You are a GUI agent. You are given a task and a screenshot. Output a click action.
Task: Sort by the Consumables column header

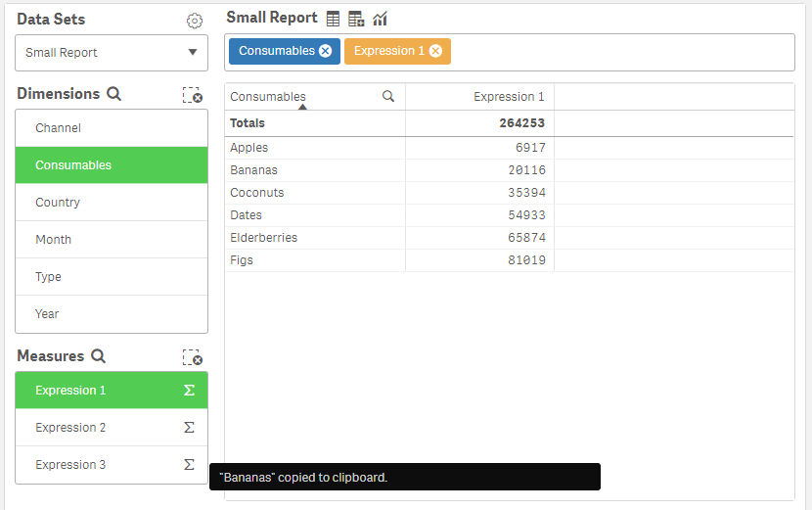pyautogui.click(x=268, y=97)
